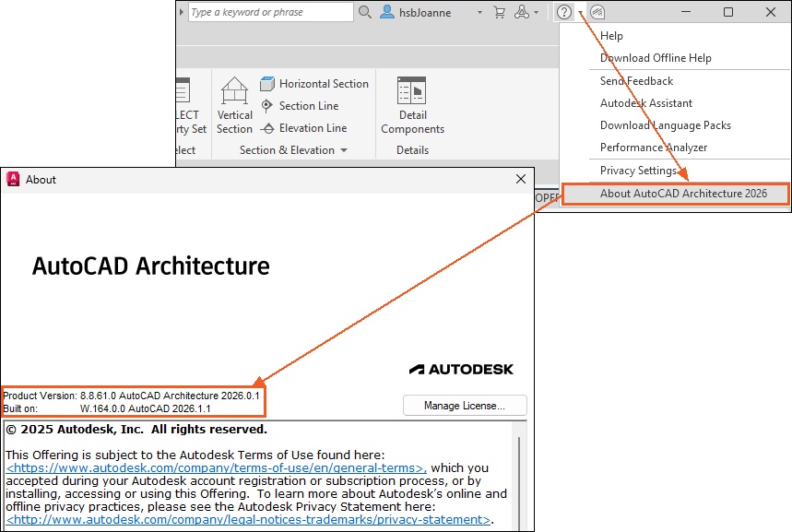Image resolution: width=792 pixels, height=532 pixels.
Task: Open the Autodesk App Store cart icon
Action: tap(499, 12)
